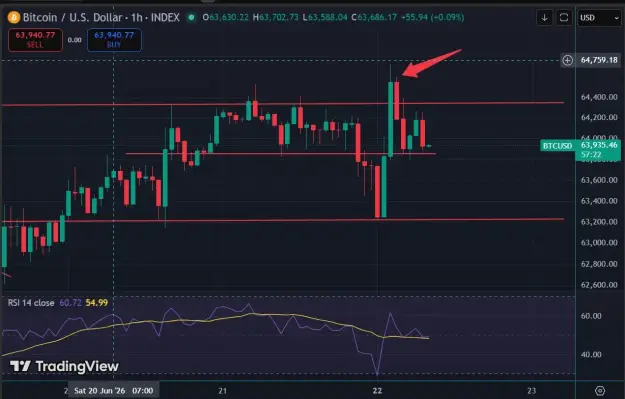Click the RSI value 54.99
The width and height of the screenshot is (625, 399).
coord(97,303)
